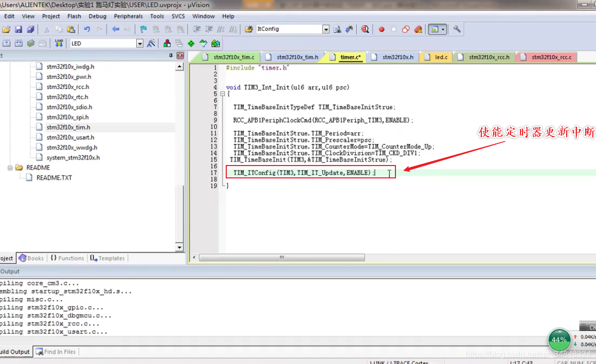The height and width of the screenshot is (364, 596).
Task: Click the green 44% memory usage circle
Action: point(559,340)
